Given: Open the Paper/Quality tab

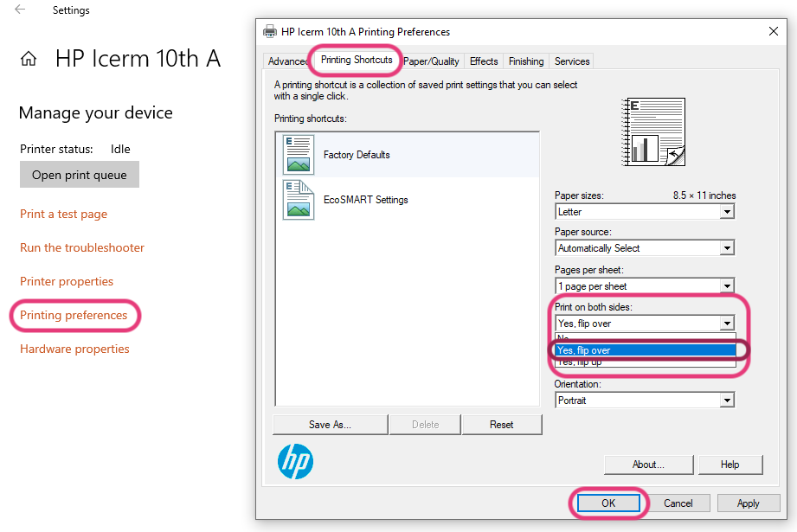Looking at the screenshot, I should (431, 61).
